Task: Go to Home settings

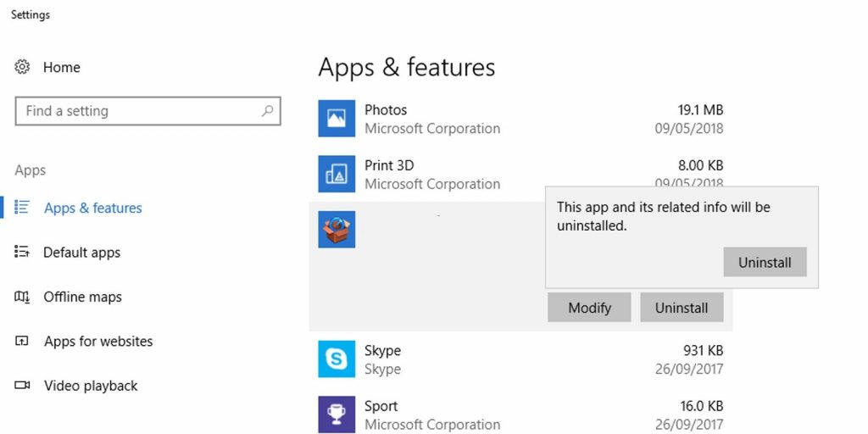Action: coord(61,67)
